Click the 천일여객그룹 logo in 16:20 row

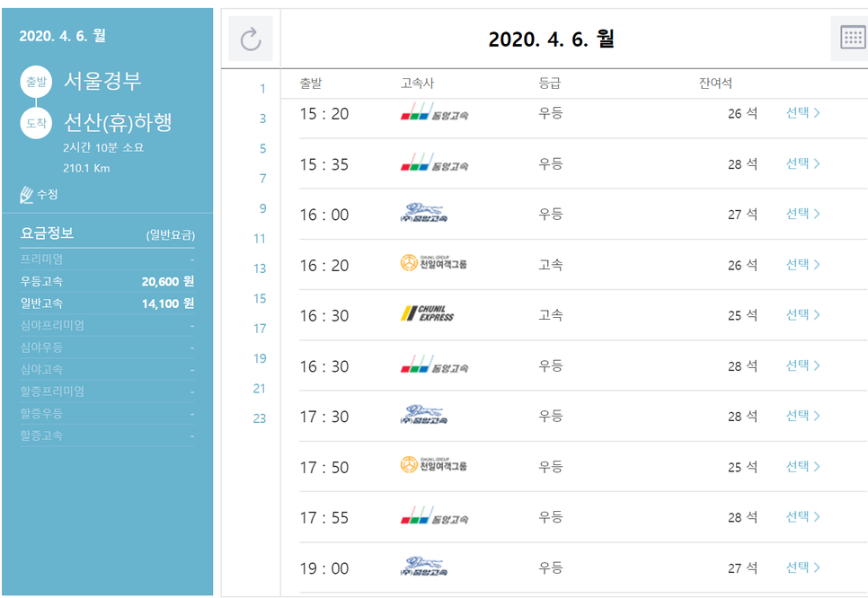click(433, 263)
